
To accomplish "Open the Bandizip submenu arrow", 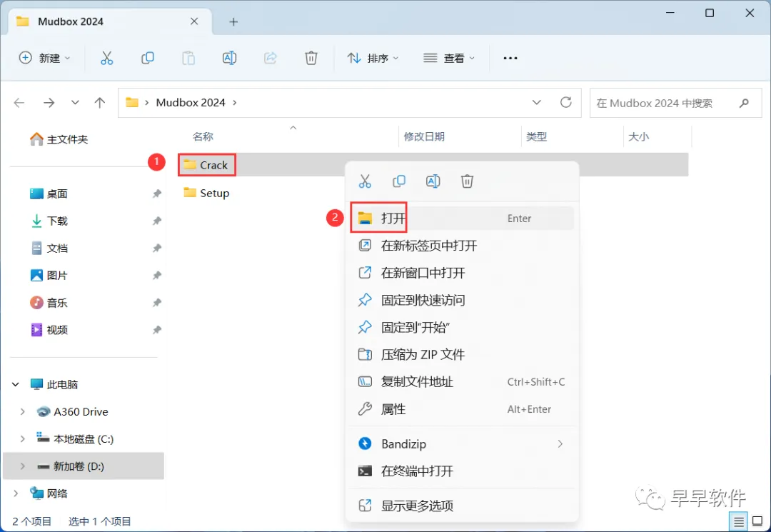I will click(x=560, y=444).
